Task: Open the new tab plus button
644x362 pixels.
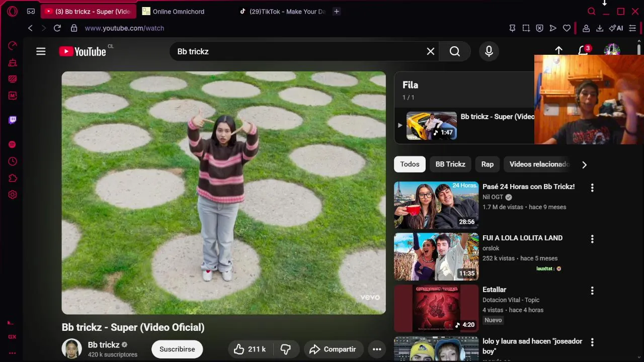Action: 337,11
